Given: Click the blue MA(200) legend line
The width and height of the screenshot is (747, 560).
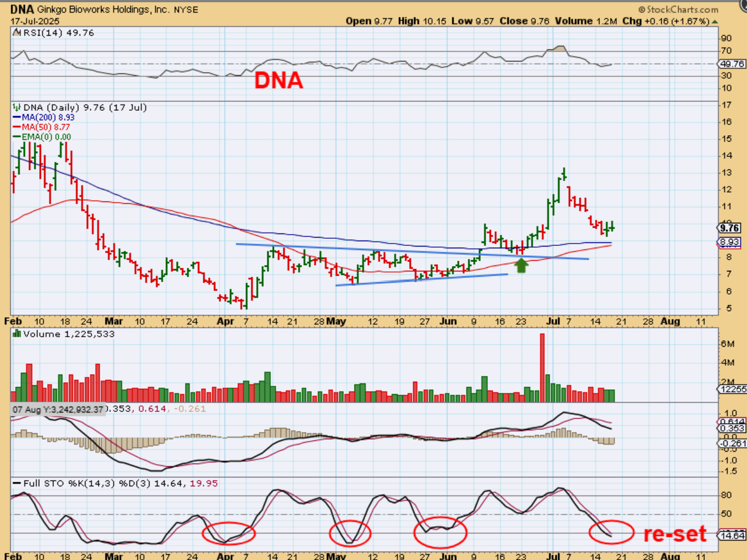Looking at the screenshot, I should [17, 117].
